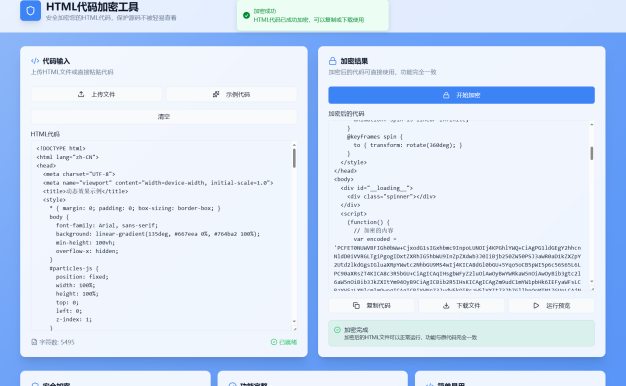Upload a file with 上传文件 button
The width and height of the screenshot is (626, 386).
(x=97, y=94)
